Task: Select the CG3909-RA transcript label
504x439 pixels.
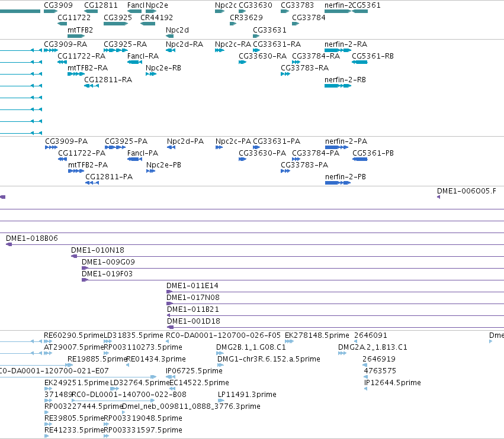Action: (x=66, y=44)
